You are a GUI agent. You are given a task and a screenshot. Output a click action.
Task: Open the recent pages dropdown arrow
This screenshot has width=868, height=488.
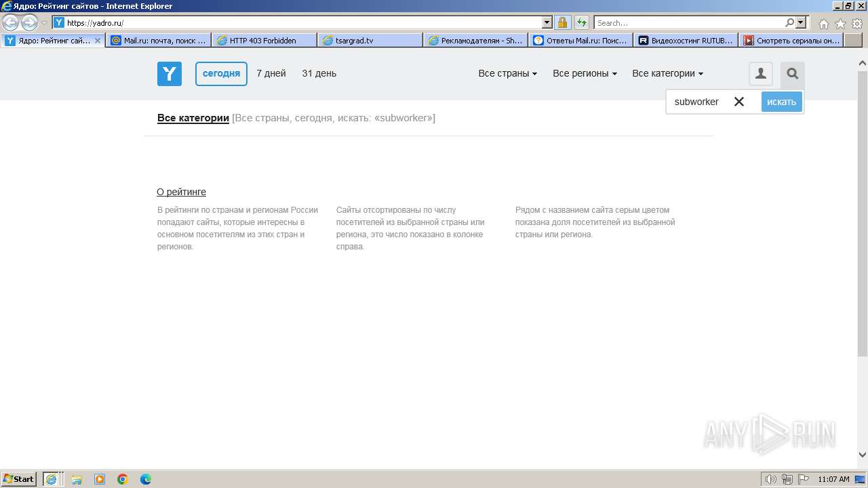coord(44,22)
